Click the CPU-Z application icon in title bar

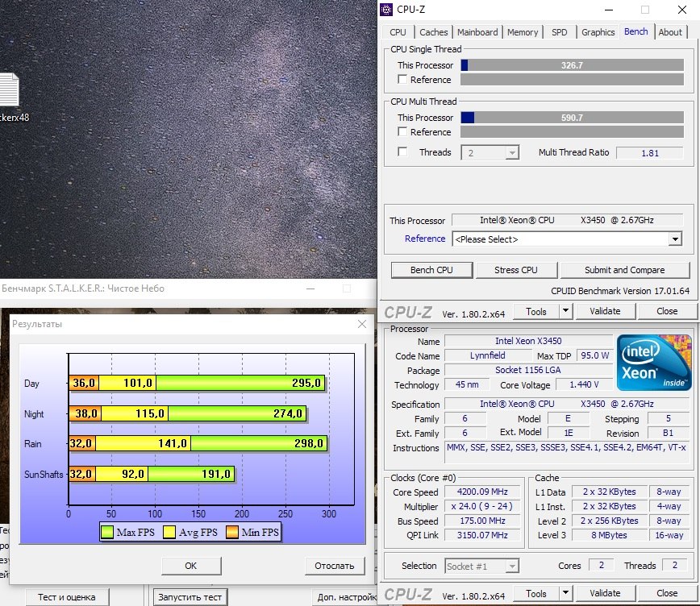click(x=386, y=10)
